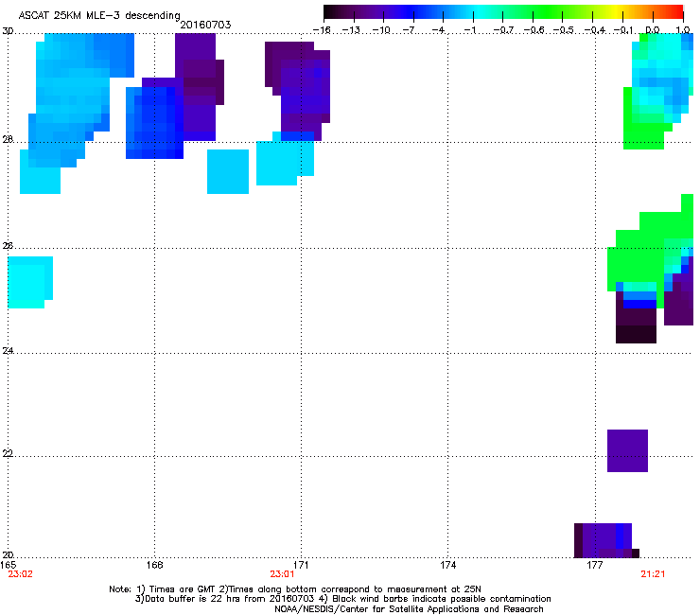Click longitude label 168 on the bottom axis
The image size is (700, 615).
[154, 565]
